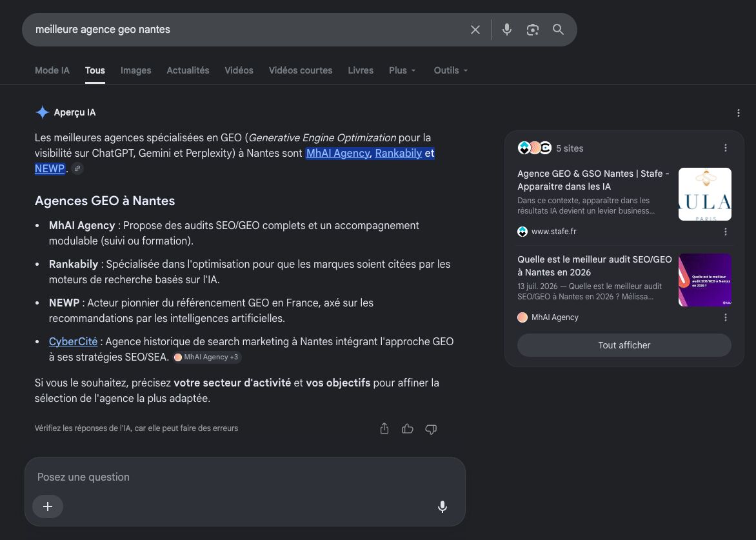Image resolution: width=756 pixels, height=540 pixels.
Task: Open the Vidéos tab
Action: [239, 70]
